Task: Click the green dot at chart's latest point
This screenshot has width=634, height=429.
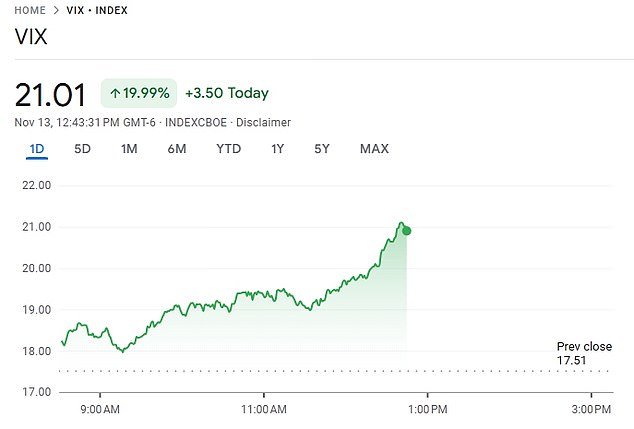Action: pyautogui.click(x=406, y=231)
